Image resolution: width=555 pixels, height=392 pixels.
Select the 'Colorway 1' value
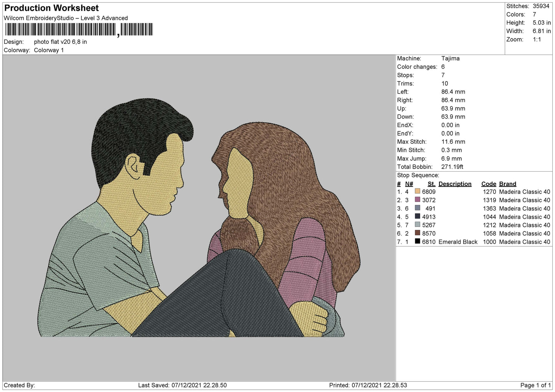(x=49, y=50)
